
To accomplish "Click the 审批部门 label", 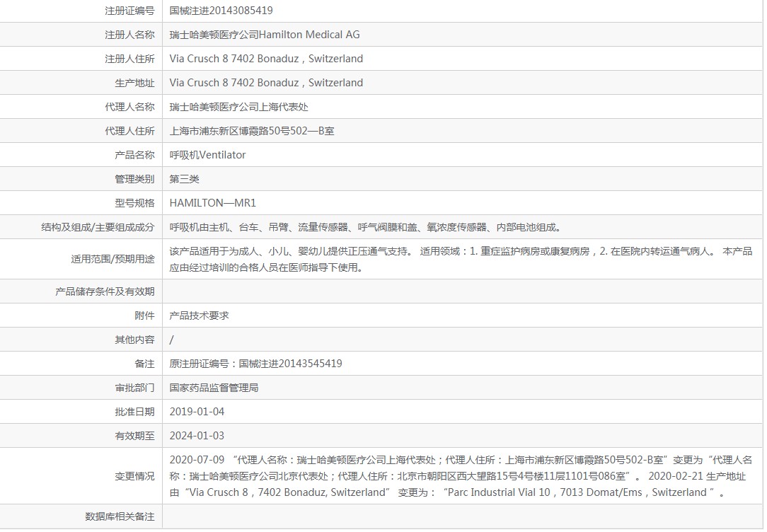I will point(134,388).
